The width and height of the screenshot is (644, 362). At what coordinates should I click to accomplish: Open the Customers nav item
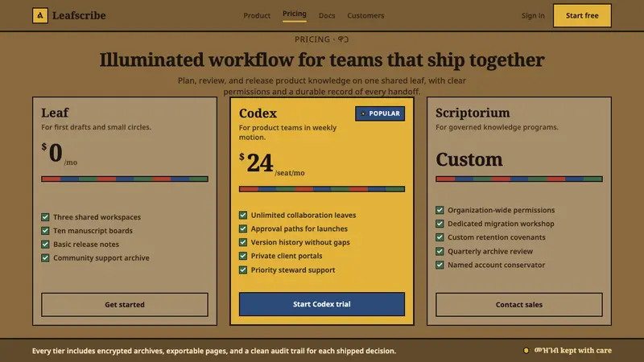365,15
